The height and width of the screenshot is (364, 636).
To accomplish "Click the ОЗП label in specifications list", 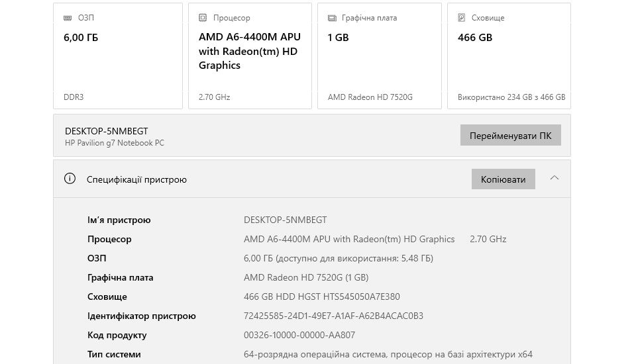I will [x=97, y=258].
